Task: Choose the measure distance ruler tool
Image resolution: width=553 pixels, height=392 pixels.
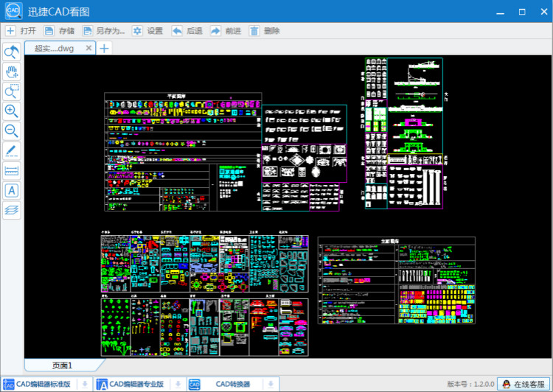Action: 12,171
